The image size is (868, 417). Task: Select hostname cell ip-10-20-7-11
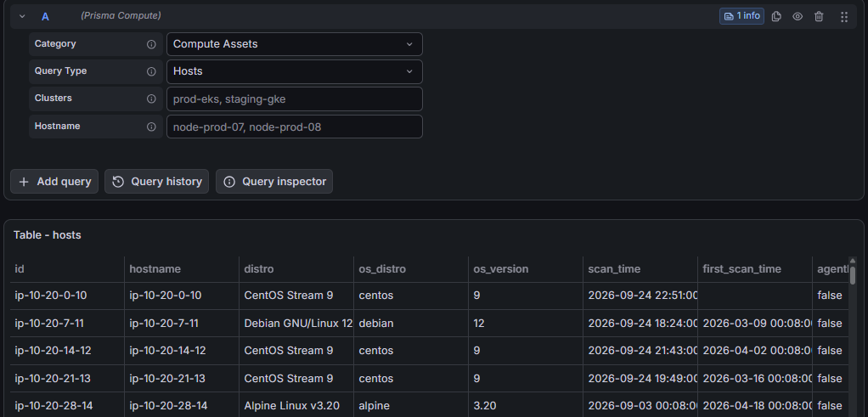point(182,324)
